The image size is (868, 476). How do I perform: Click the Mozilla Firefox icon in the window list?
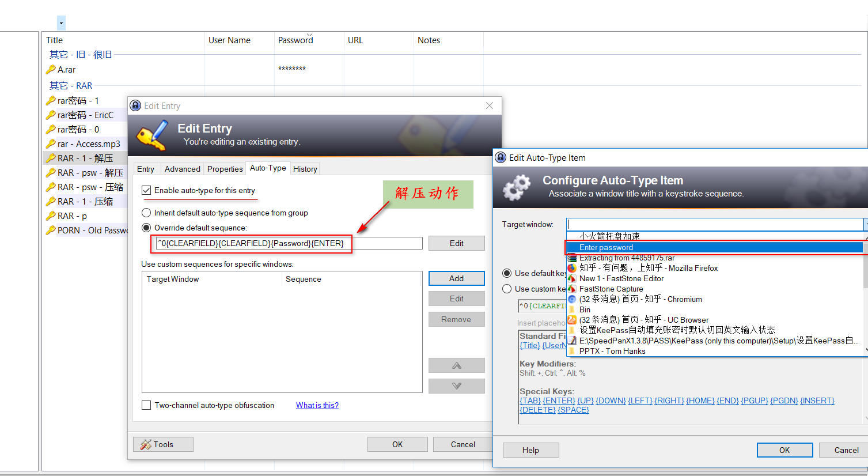tap(572, 268)
